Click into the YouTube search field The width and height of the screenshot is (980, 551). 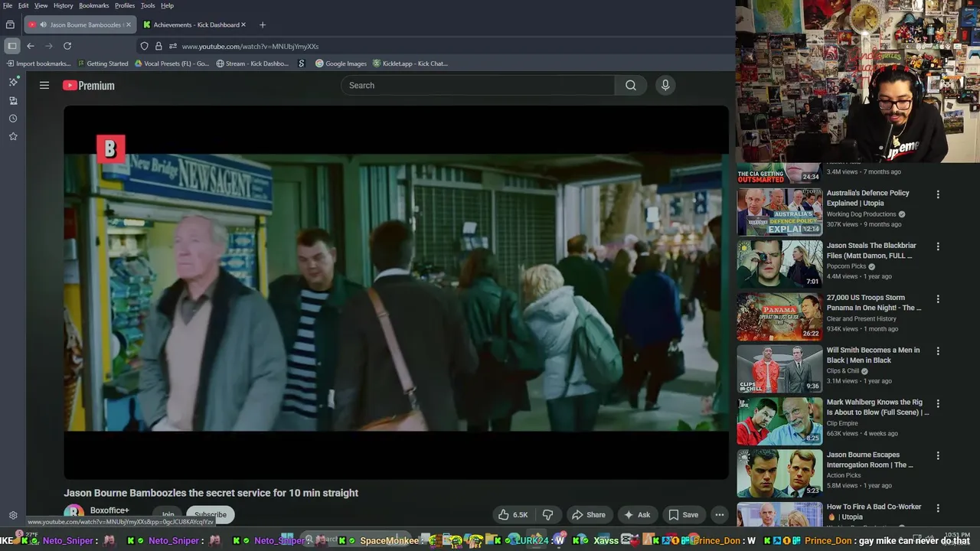pyautogui.click(x=478, y=86)
